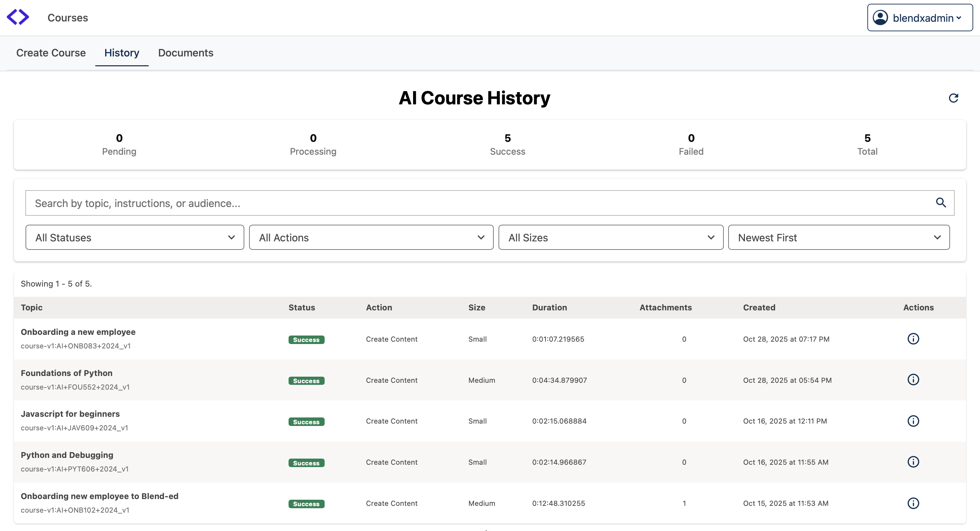This screenshot has width=980, height=531.
Task: Focus the topic search input field
Action: (479, 203)
